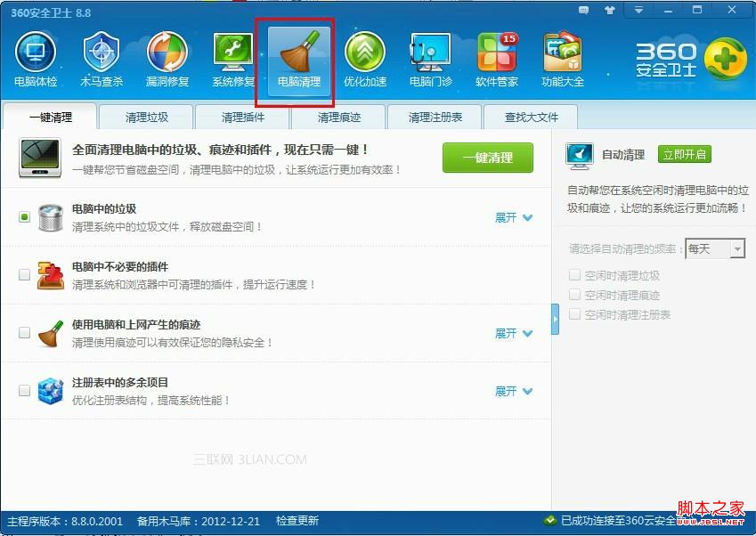
Task: Expand 使用电脑和上网产生的痕迹 details
Action: 513,333
